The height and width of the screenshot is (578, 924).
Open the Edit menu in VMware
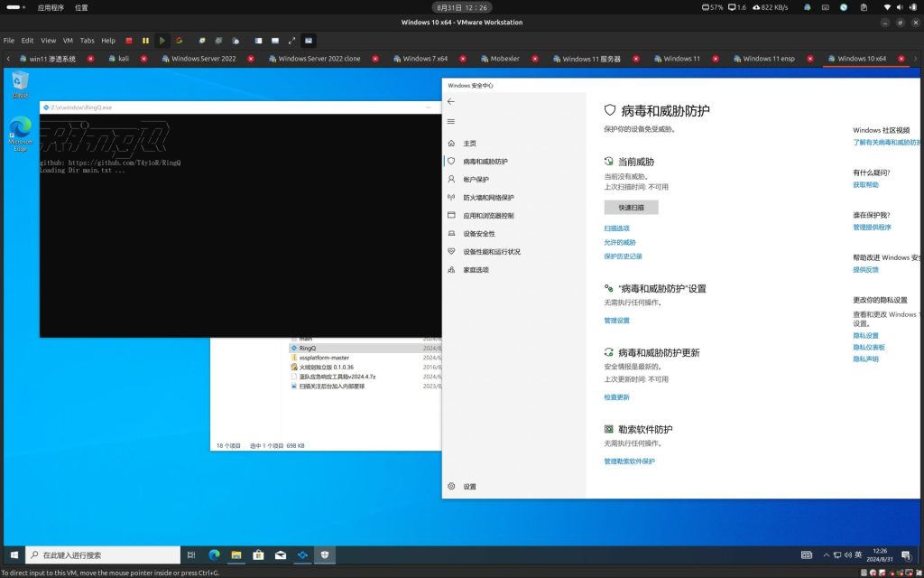pos(28,41)
